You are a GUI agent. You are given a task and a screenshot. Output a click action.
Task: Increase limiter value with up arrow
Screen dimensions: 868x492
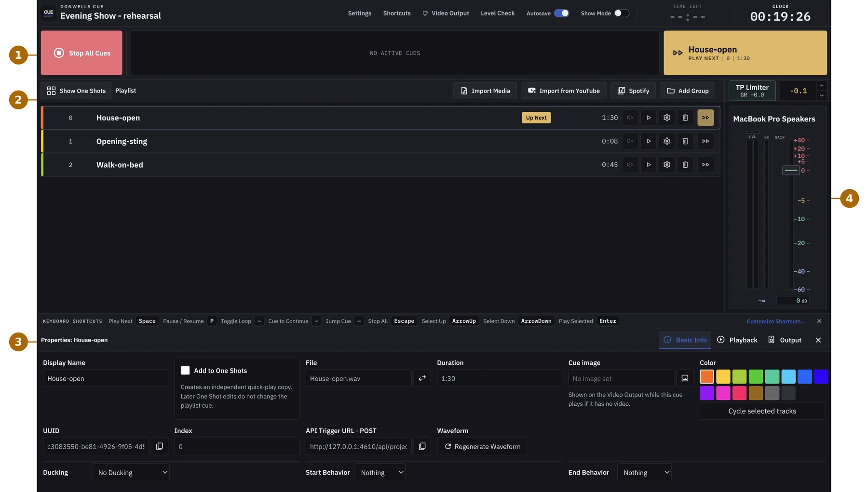coord(822,86)
